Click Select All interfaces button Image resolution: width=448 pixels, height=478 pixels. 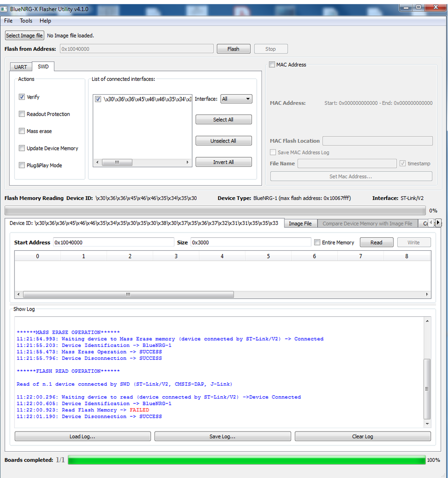click(223, 120)
